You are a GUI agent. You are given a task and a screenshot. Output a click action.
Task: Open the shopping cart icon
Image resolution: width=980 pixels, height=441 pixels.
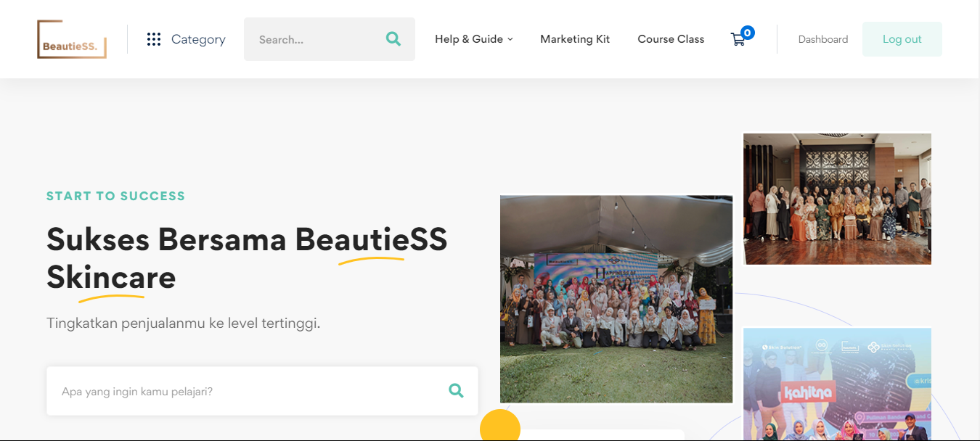coord(738,40)
